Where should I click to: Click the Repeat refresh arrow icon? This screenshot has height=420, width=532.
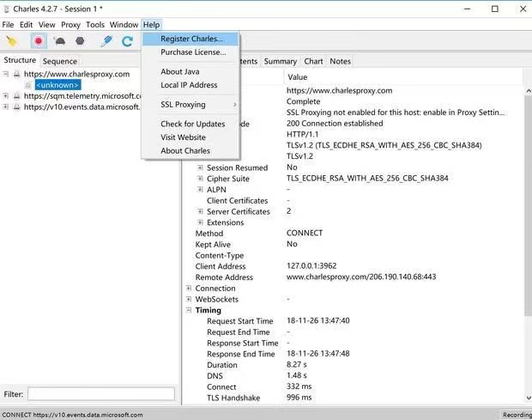click(x=127, y=41)
